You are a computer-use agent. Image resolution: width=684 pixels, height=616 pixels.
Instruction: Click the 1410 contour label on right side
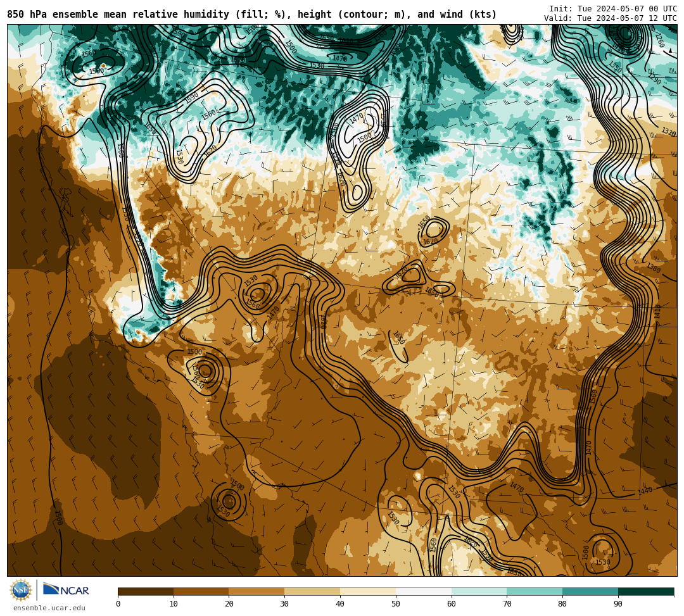pyautogui.click(x=658, y=311)
